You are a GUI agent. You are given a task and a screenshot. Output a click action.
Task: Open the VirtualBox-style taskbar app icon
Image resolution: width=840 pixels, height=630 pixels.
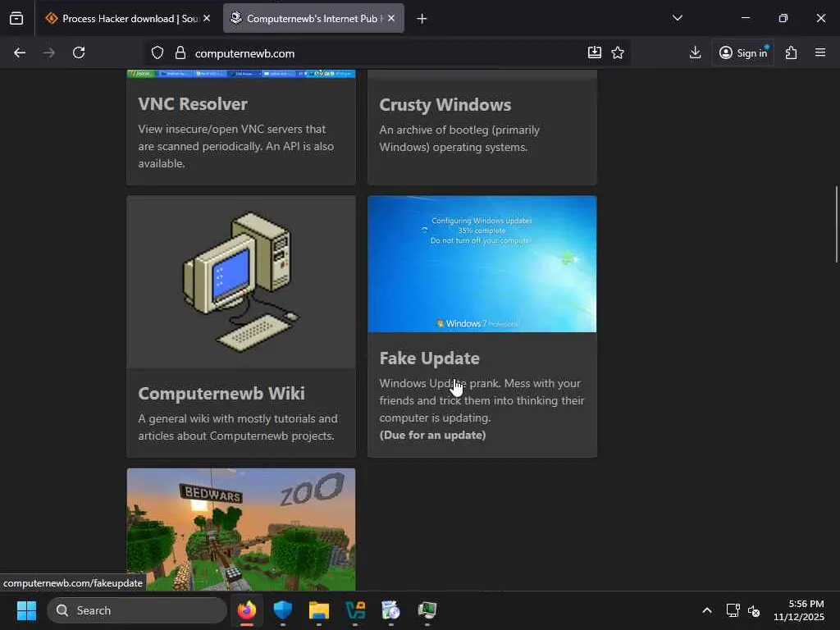point(355,610)
